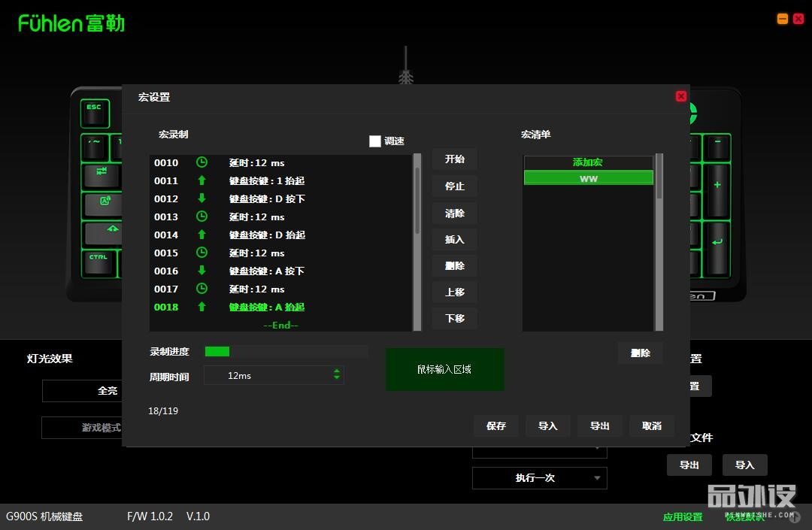Click the green key-up arrow icon on row 0011
Screen dimensions: 812x530
click(201, 180)
